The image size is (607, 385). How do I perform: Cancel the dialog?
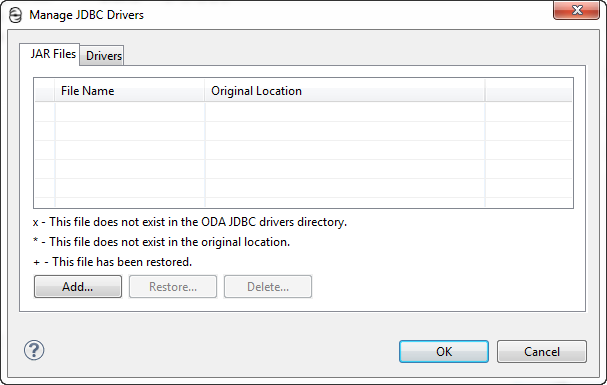click(x=542, y=352)
